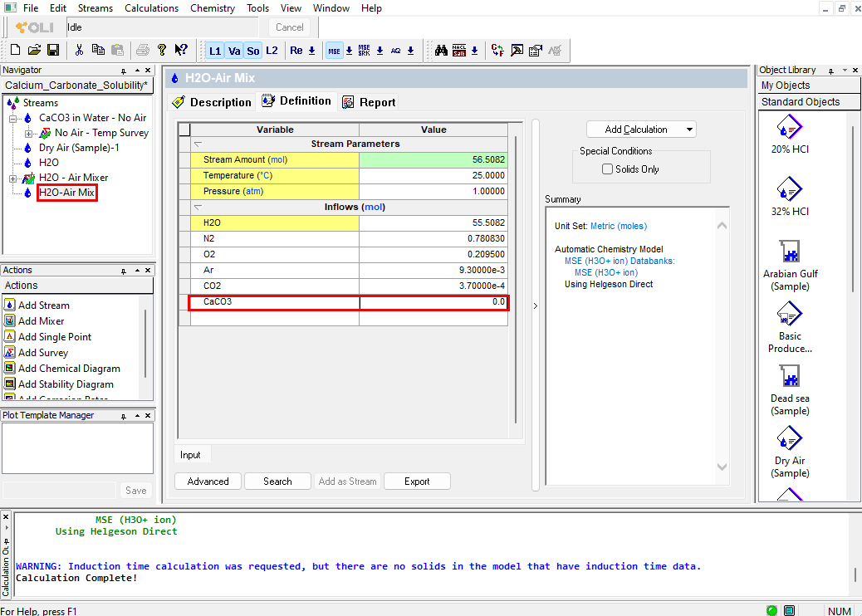Select the Dead sea (Sample) object icon

click(x=790, y=376)
